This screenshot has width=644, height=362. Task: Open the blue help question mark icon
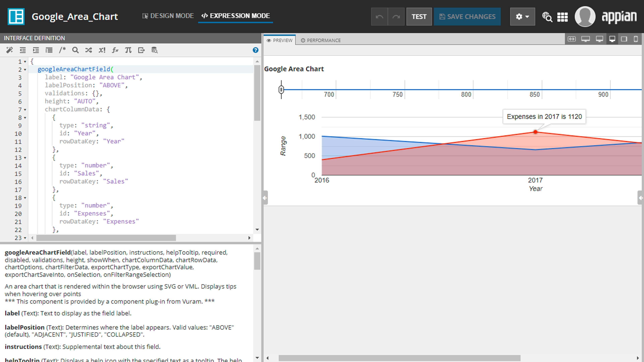tap(255, 50)
